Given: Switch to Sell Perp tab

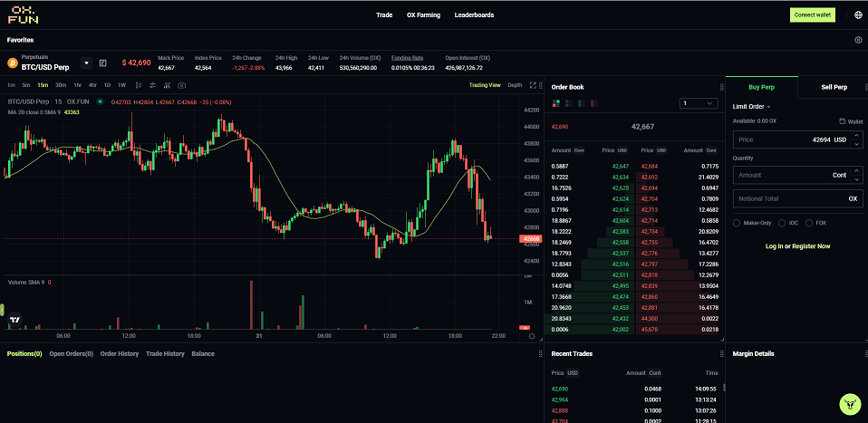Looking at the screenshot, I should [x=834, y=87].
